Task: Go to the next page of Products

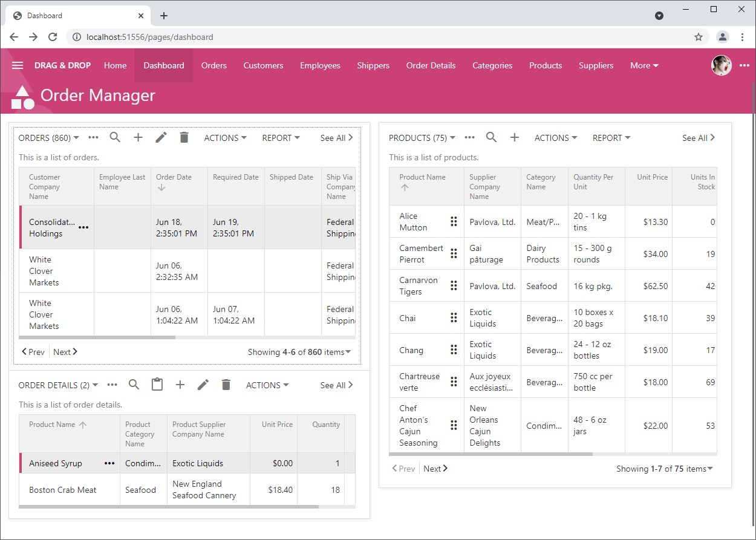Action: click(x=435, y=468)
